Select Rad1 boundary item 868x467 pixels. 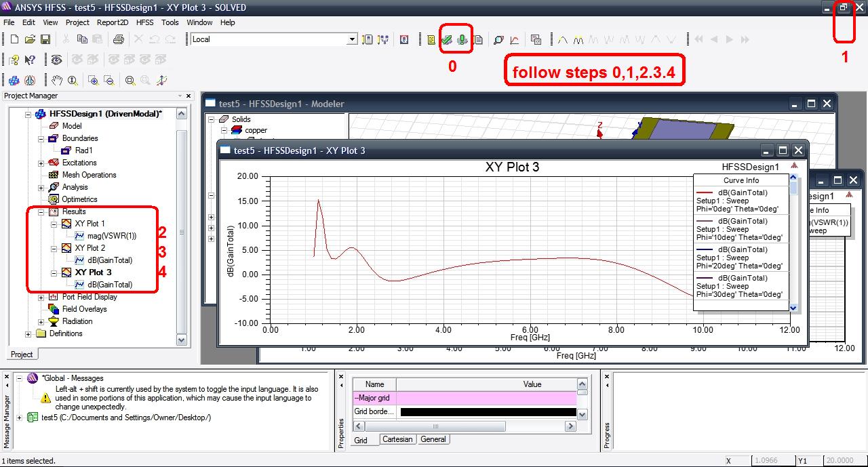(x=84, y=150)
